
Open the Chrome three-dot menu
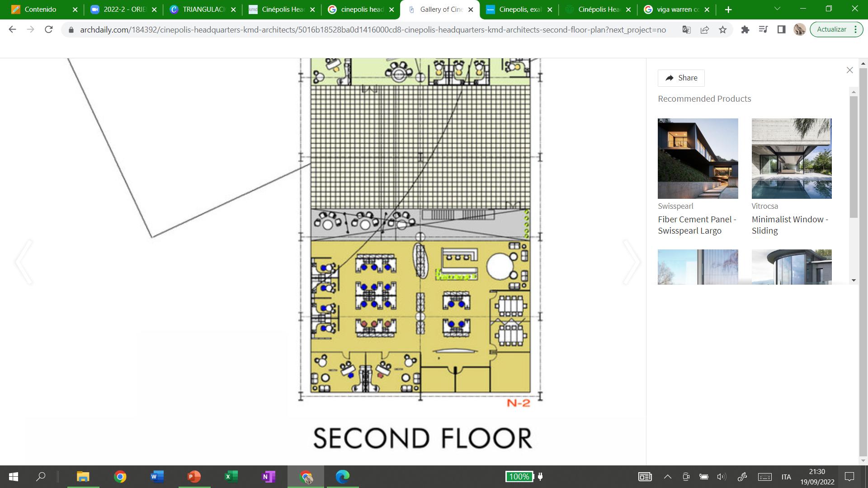tap(855, 30)
